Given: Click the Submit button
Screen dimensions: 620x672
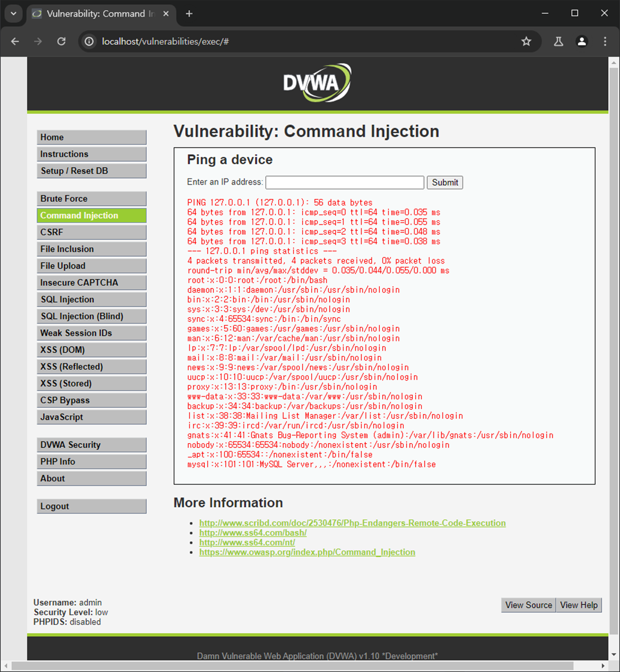Looking at the screenshot, I should pyautogui.click(x=445, y=183).
